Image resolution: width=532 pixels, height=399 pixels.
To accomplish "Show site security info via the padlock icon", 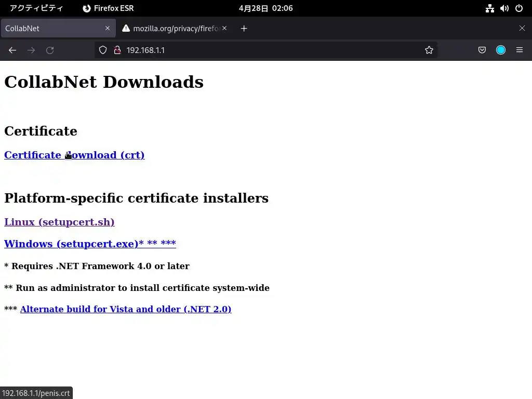I will [117, 50].
